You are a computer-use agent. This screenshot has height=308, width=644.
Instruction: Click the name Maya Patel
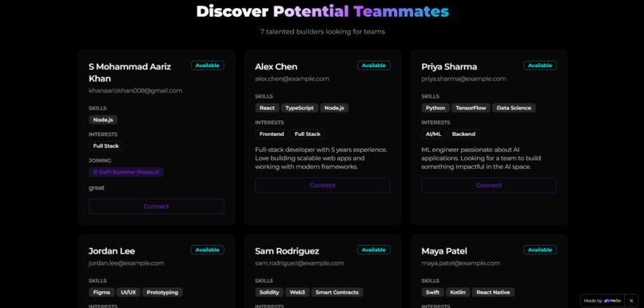pos(444,251)
